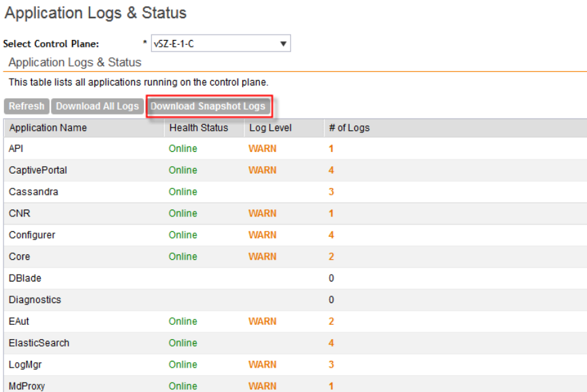Open Cassandra's log count link
587x392 pixels.
(331, 192)
